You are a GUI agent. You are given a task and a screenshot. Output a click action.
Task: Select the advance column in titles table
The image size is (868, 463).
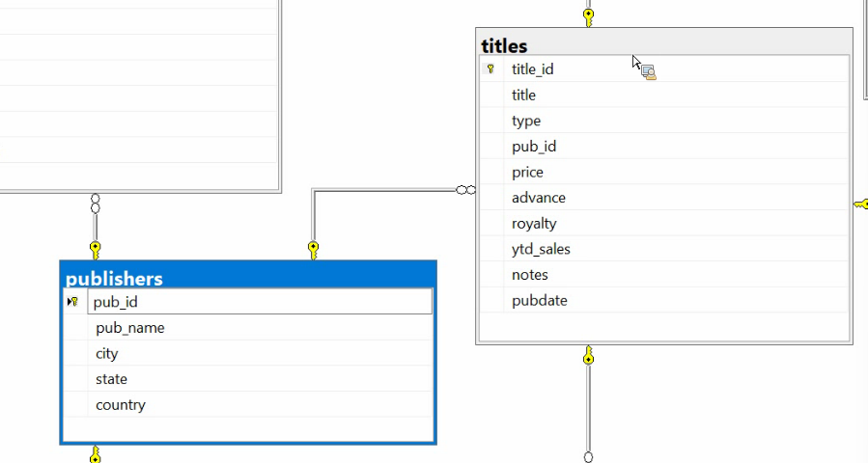point(663,198)
